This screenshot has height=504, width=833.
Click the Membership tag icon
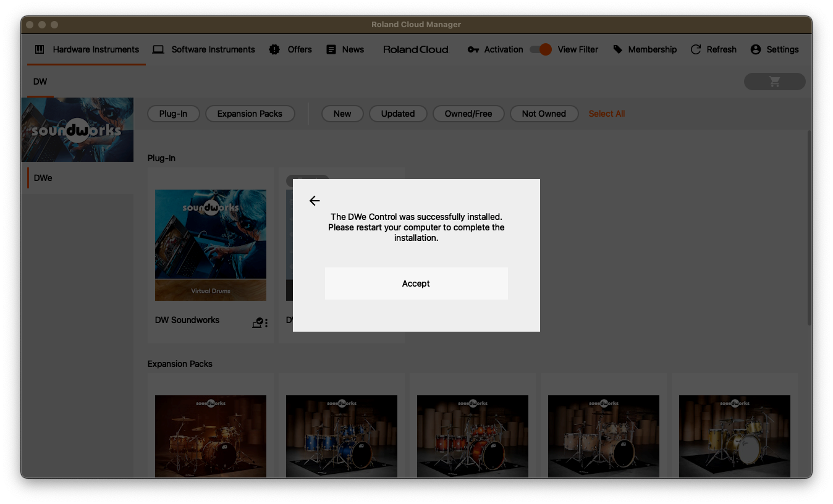tap(618, 49)
